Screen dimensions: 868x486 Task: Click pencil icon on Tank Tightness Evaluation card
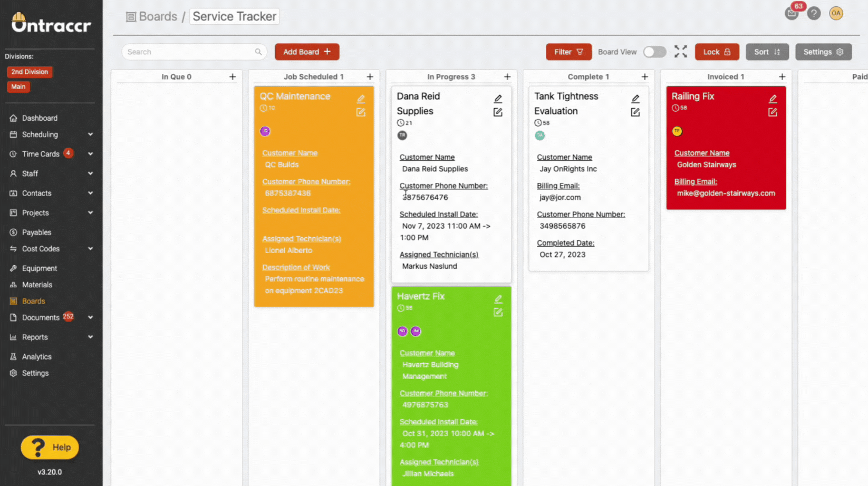tap(635, 99)
